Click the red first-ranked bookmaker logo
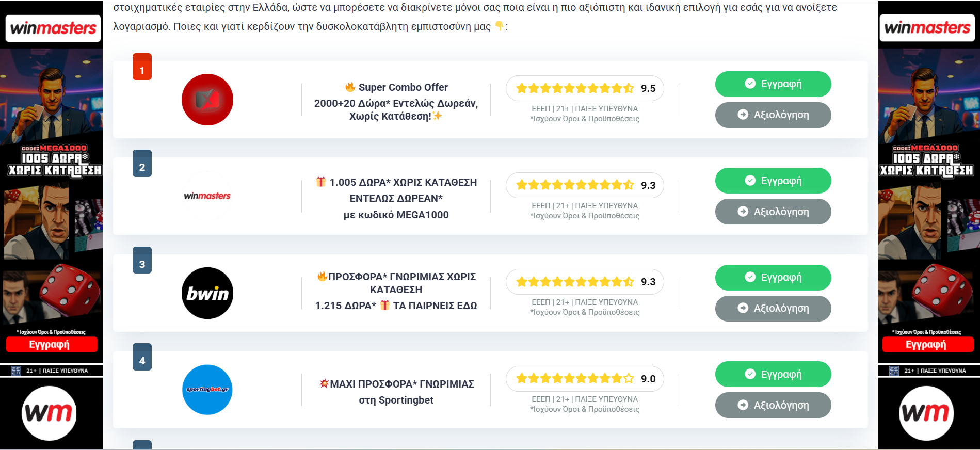Viewport: 980px width, 450px height. [207, 100]
